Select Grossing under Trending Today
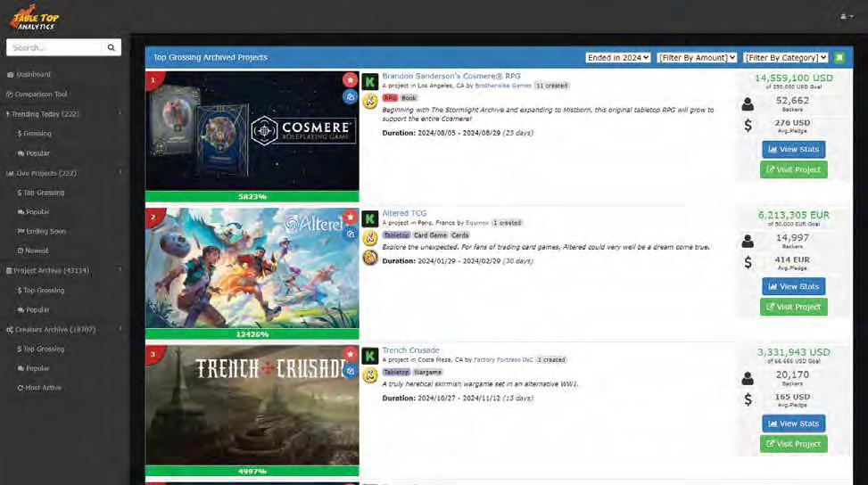Image resolution: width=868 pixels, height=485 pixels. tap(34, 133)
